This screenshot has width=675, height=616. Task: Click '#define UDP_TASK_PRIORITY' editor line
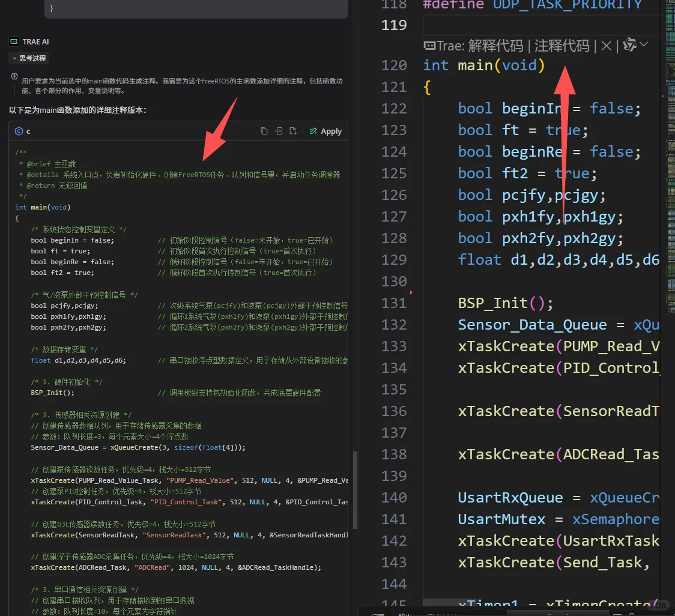point(533,4)
